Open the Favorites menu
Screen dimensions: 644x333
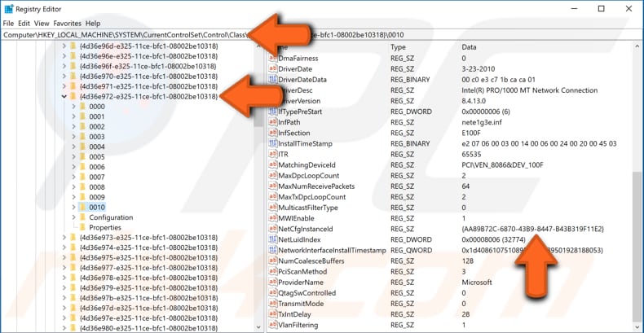[x=68, y=24]
